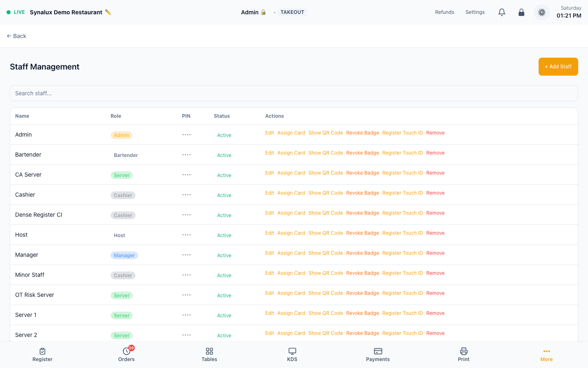Open the More menu

click(546, 355)
